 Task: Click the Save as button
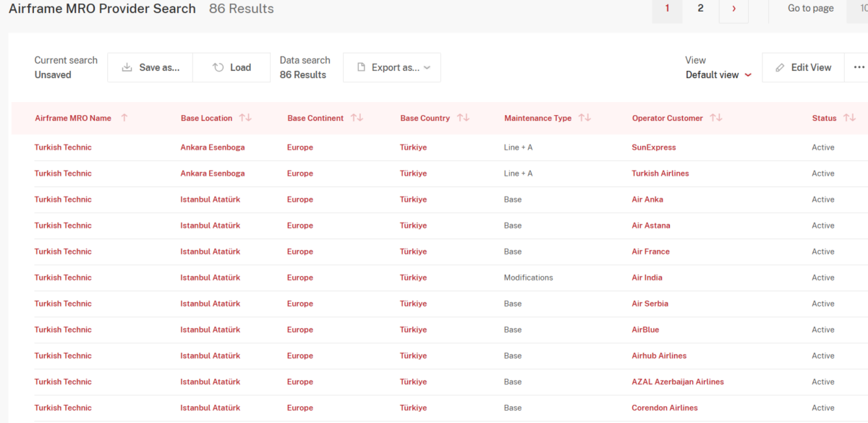click(x=150, y=67)
